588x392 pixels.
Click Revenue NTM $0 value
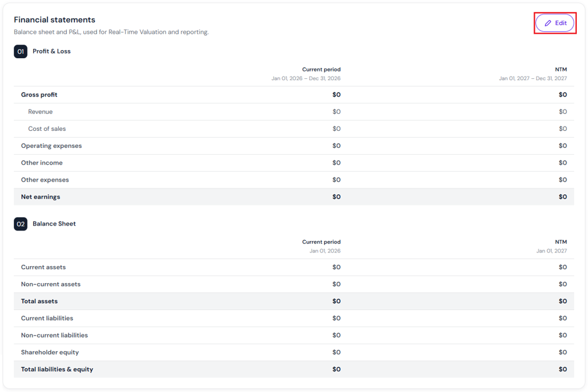coord(562,111)
